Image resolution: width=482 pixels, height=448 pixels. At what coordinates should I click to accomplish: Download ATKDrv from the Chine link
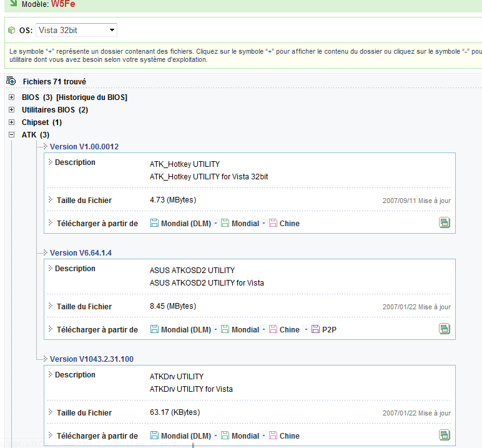pyautogui.click(x=289, y=436)
